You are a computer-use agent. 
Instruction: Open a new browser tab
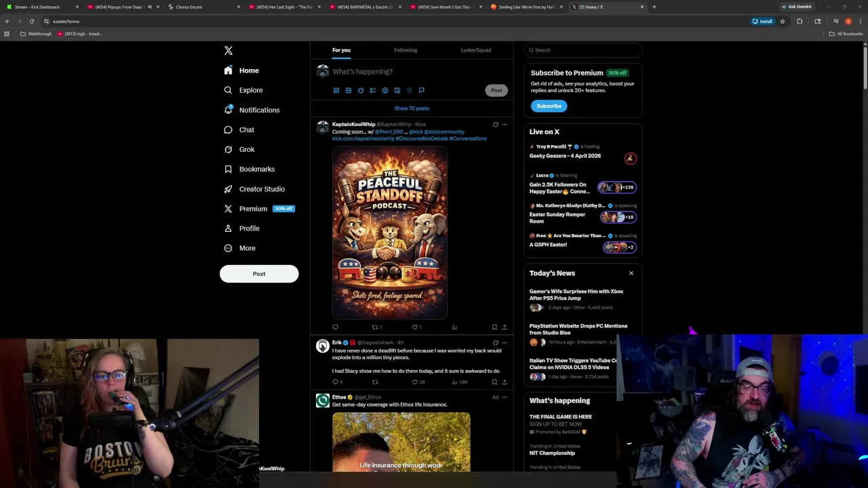pyautogui.click(x=654, y=7)
